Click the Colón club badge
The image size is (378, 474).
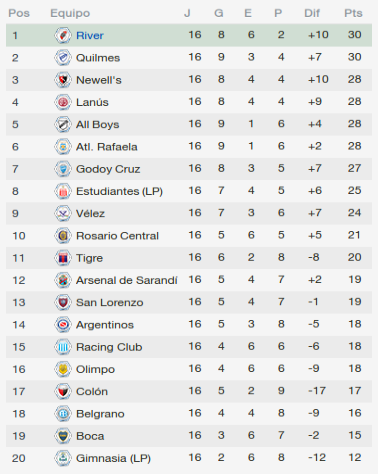[x=63, y=391]
